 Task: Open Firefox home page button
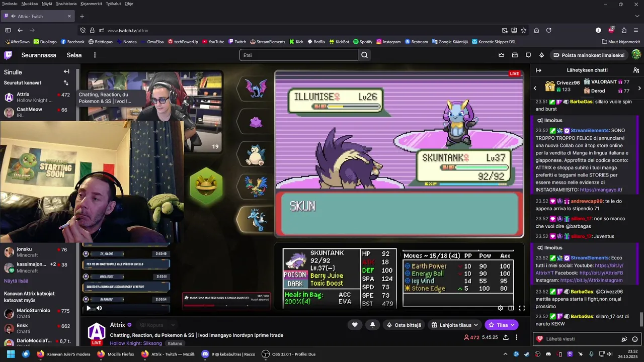536,30
